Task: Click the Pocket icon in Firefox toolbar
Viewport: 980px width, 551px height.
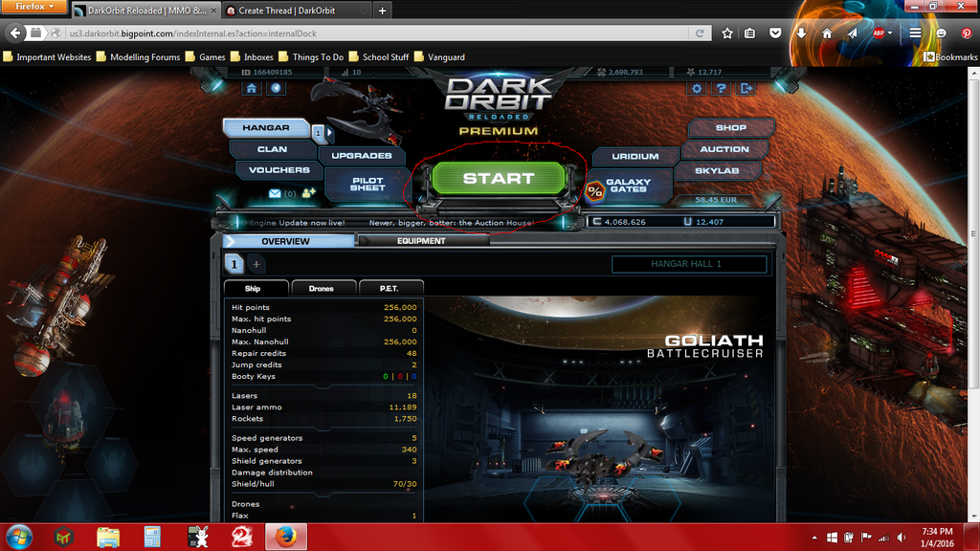Action: tap(775, 33)
